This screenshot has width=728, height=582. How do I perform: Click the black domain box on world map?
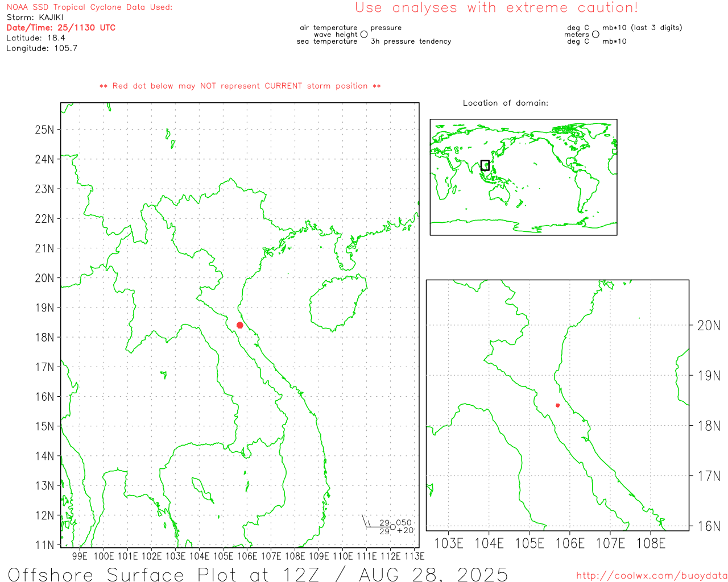[485, 165]
